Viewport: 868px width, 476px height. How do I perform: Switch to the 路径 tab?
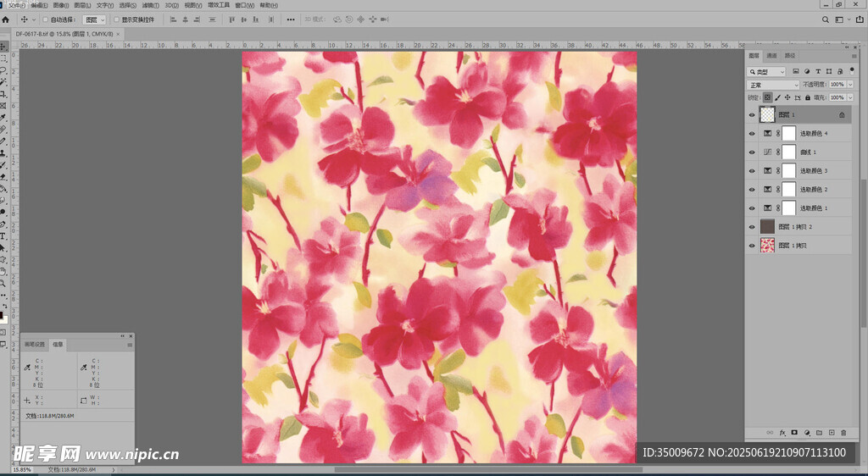[790, 56]
